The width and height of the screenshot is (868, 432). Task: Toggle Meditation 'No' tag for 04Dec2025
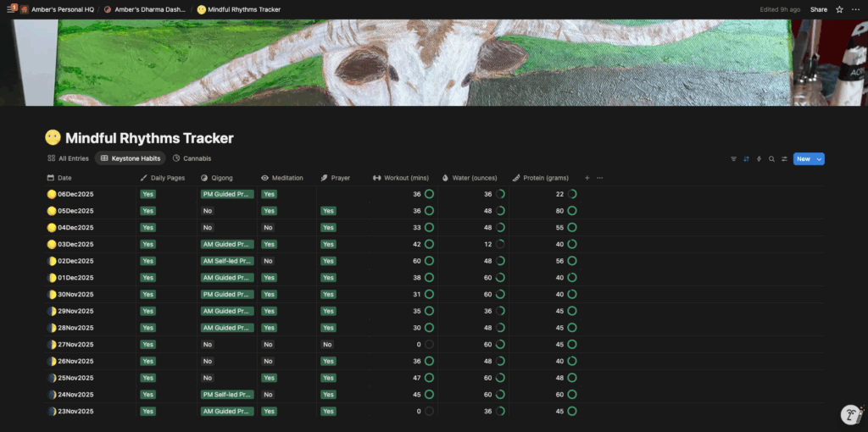click(x=268, y=228)
